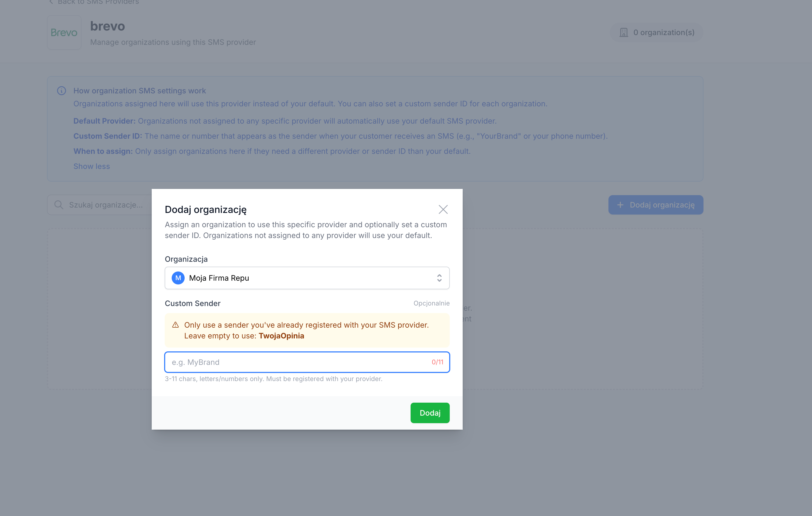The width and height of the screenshot is (812, 516).
Task: Click the 0 organization(s) badge
Action: 656,32
